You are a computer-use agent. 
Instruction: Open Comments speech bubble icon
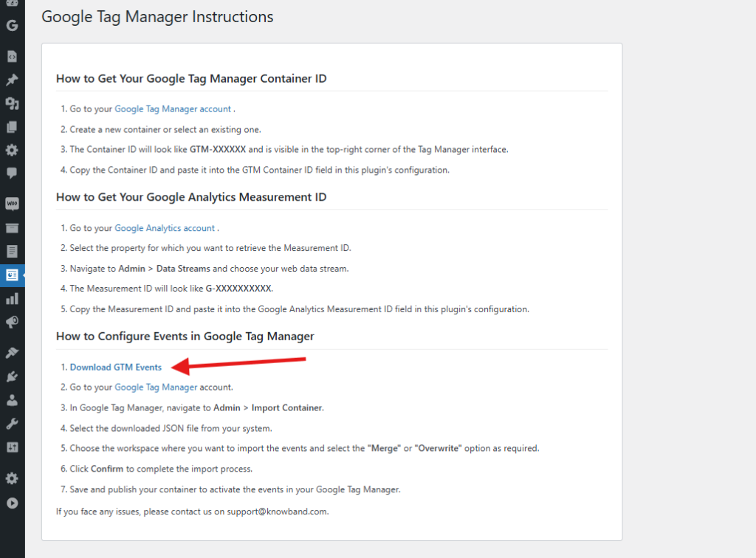[x=12, y=173]
